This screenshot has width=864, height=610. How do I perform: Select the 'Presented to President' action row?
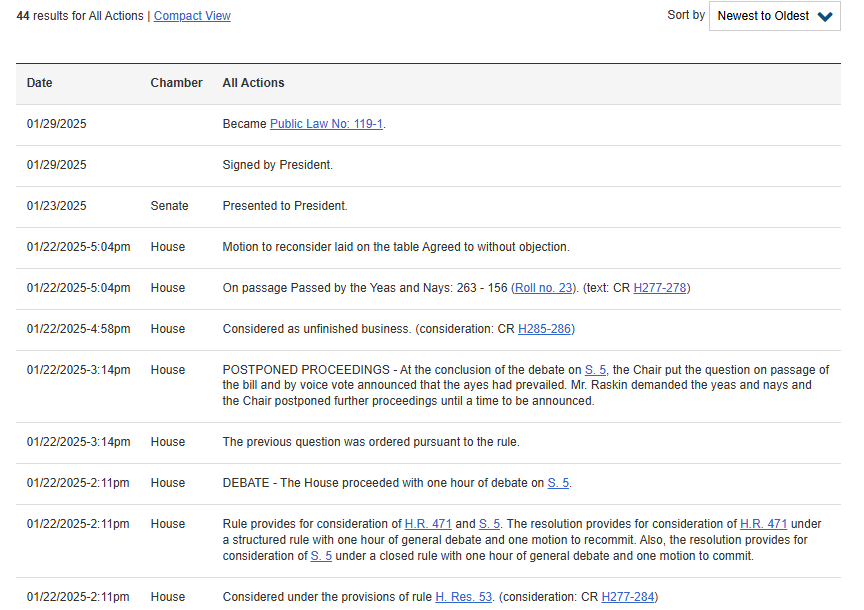pos(428,206)
